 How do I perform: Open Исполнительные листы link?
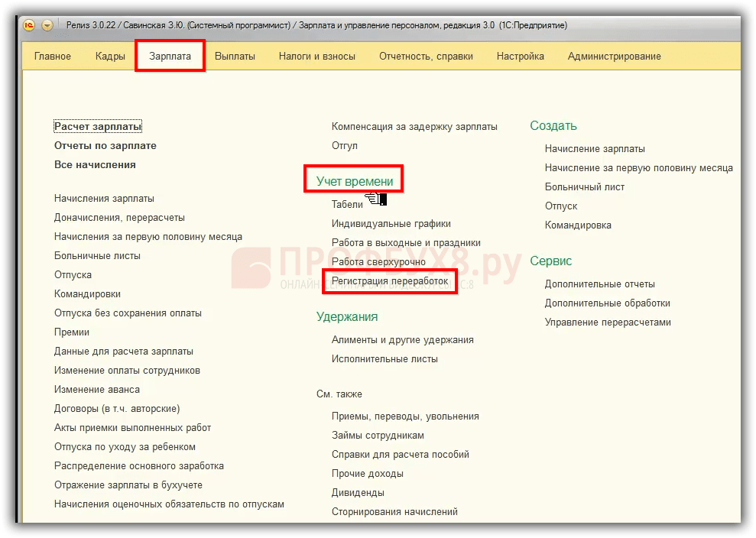click(384, 359)
